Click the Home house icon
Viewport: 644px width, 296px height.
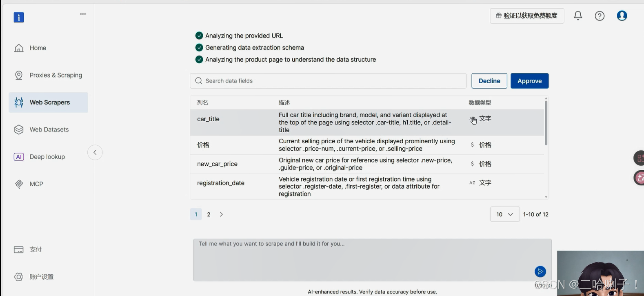pos(19,48)
